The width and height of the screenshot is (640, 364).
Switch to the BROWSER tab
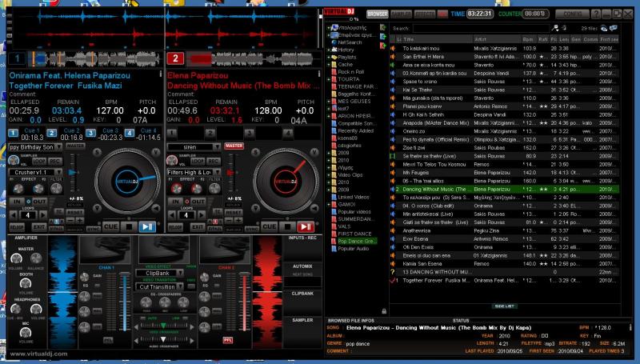pos(377,14)
